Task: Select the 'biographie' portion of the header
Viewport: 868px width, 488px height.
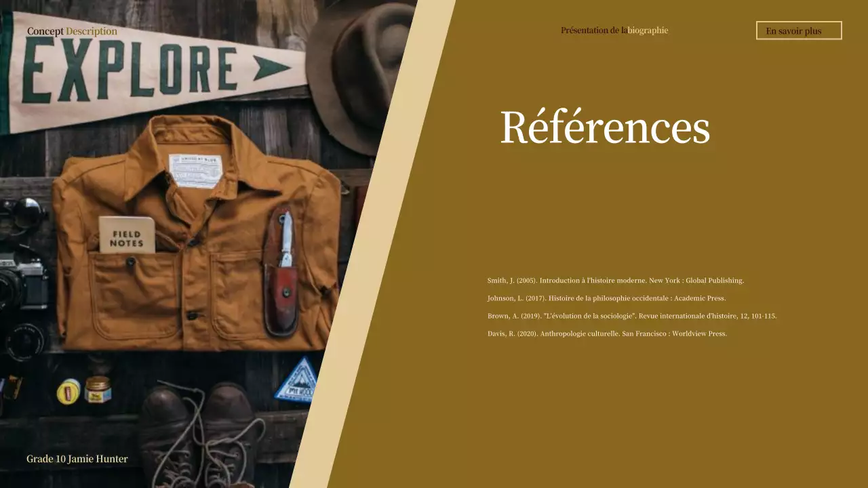Action: [647, 30]
